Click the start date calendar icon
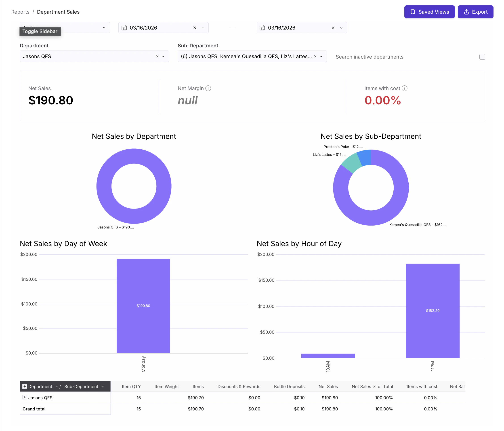Image resolution: width=504 pixels, height=431 pixels. click(124, 28)
